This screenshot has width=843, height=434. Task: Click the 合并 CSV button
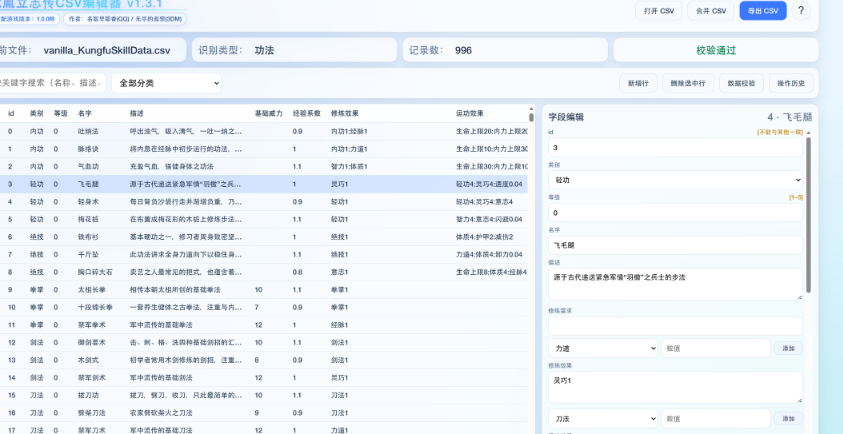pos(712,11)
